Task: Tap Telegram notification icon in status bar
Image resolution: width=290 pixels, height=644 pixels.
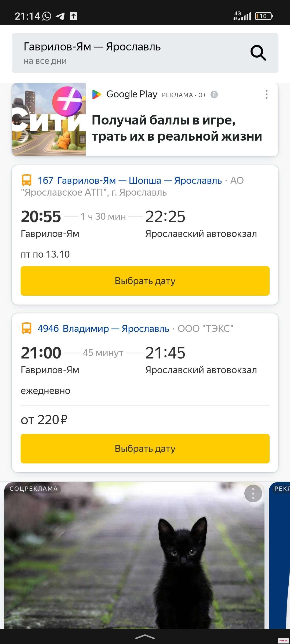Action: 60,16
